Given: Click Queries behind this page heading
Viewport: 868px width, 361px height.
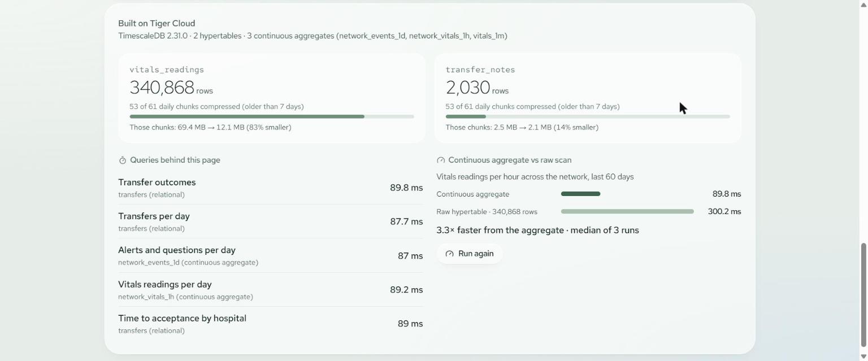Looking at the screenshot, I should click(x=175, y=160).
